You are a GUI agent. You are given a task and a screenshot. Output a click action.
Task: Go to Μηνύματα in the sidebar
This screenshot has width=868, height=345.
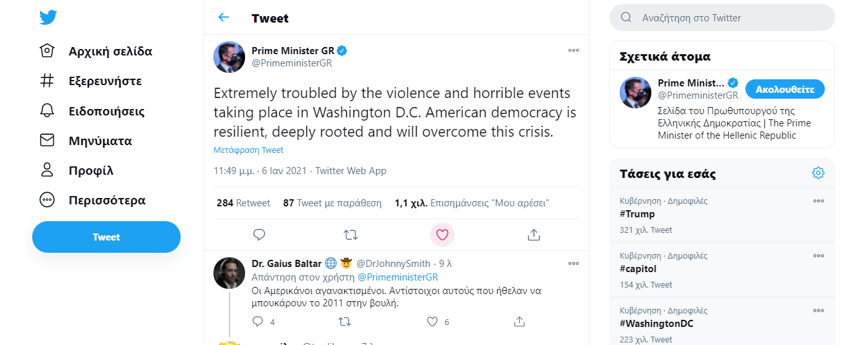tap(100, 141)
